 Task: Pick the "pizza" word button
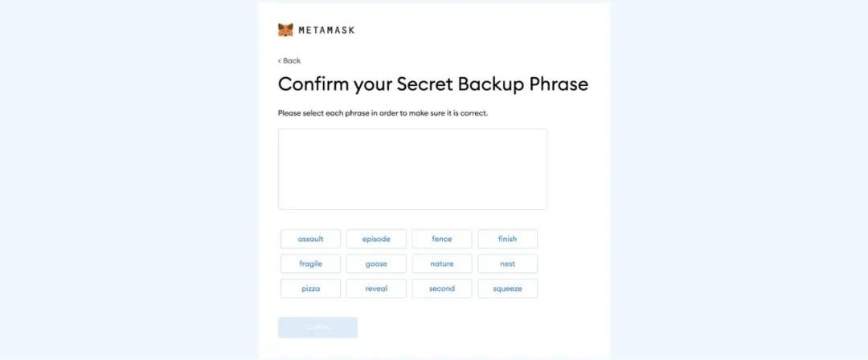pyautogui.click(x=310, y=288)
